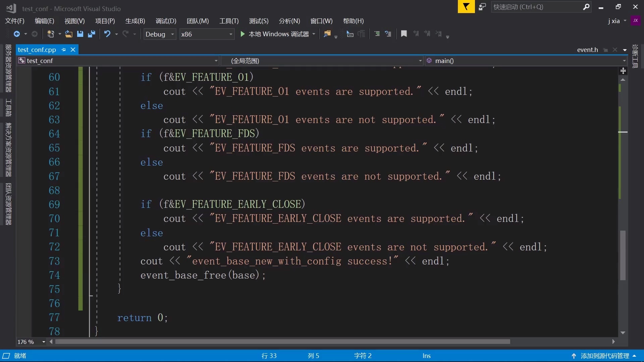Open the 生成(B) menu
The image size is (644, 362).
(135, 21)
